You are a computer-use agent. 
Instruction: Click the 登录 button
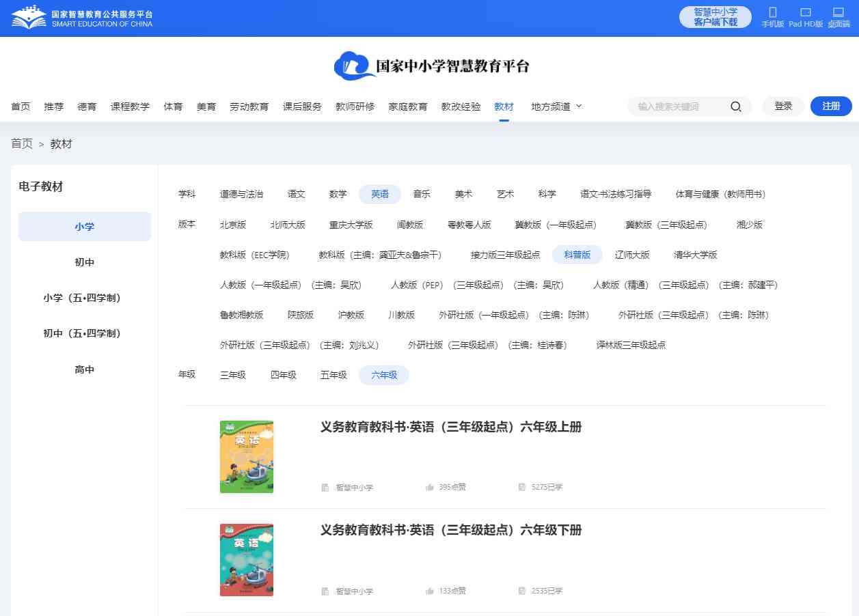tap(783, 107)
